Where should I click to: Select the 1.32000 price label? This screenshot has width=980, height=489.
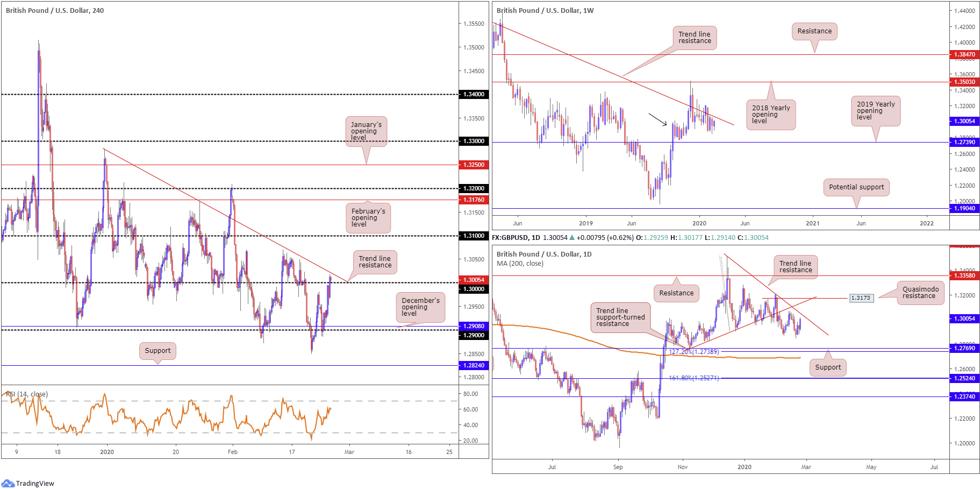[x=474, y=188]
